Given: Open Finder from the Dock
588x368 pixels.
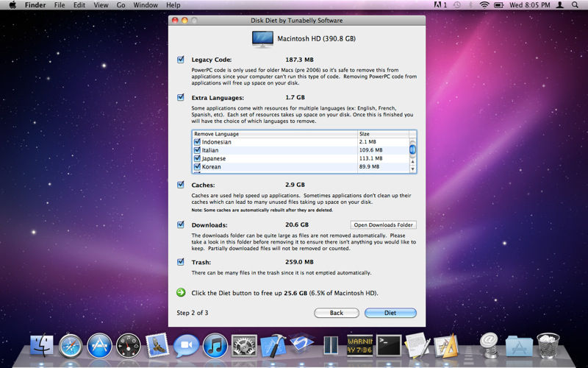Looking at the screenshot, I should click(x=42, y=345).
